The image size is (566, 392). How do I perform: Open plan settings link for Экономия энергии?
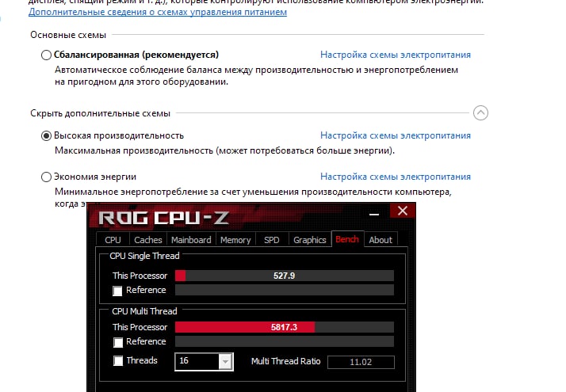(396, 177)
